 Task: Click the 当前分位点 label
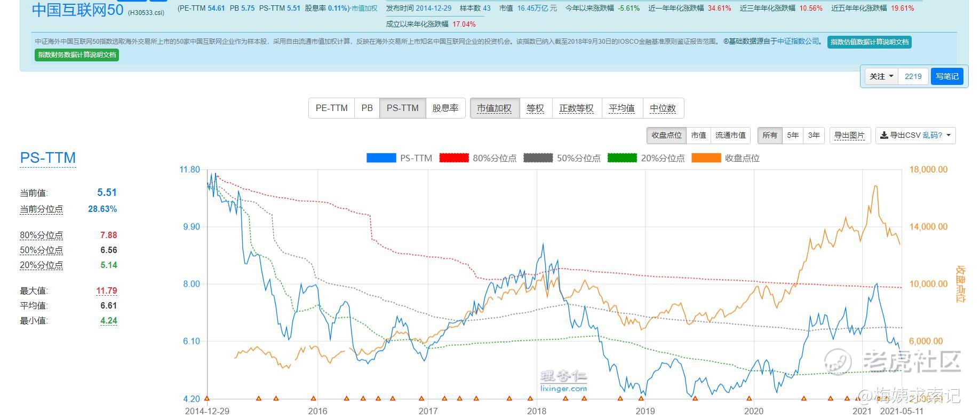coord(41,209)
